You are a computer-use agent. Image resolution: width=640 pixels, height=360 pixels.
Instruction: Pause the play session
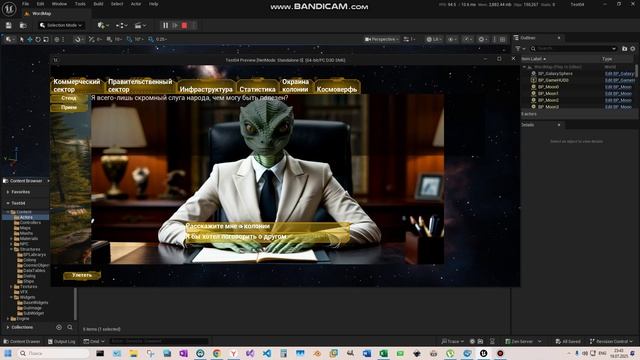coord(165,25)
